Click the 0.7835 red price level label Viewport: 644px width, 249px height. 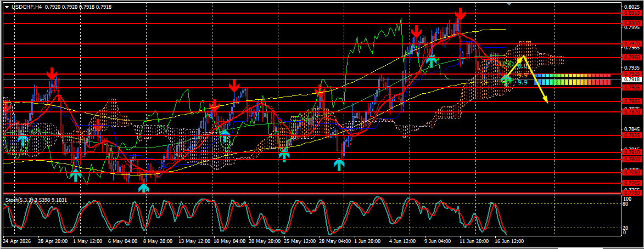[632, 135]
